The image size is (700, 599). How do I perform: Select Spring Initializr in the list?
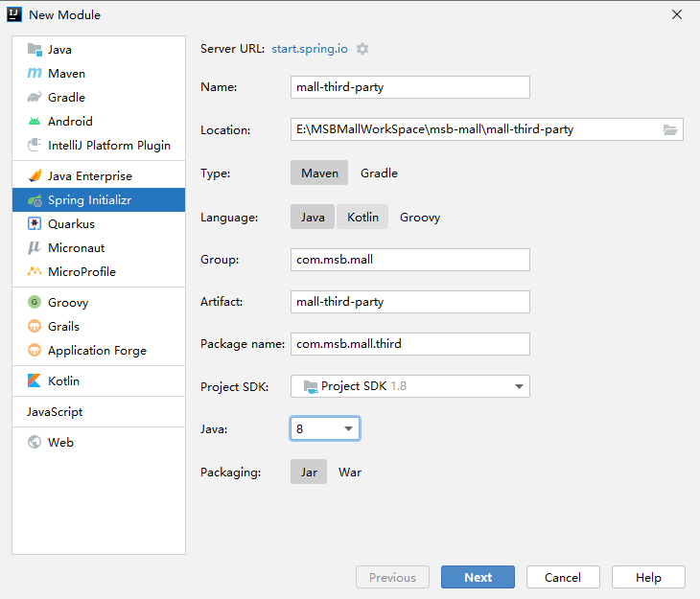tap(99, 200)
